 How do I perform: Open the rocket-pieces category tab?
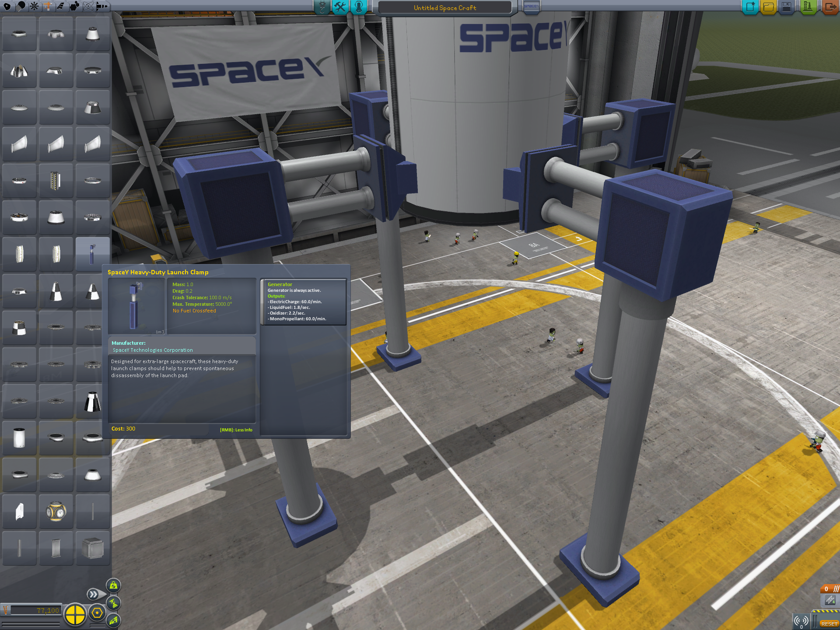(102, 6)
